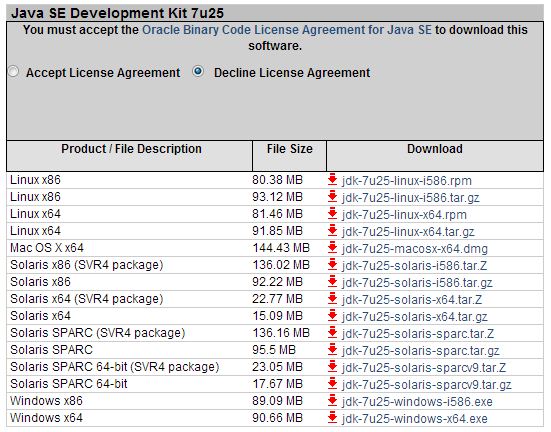
Task: Click the download arrow beside jdk-7u25-solaris-sparc.tar.gz
Action: pos(332,349)
